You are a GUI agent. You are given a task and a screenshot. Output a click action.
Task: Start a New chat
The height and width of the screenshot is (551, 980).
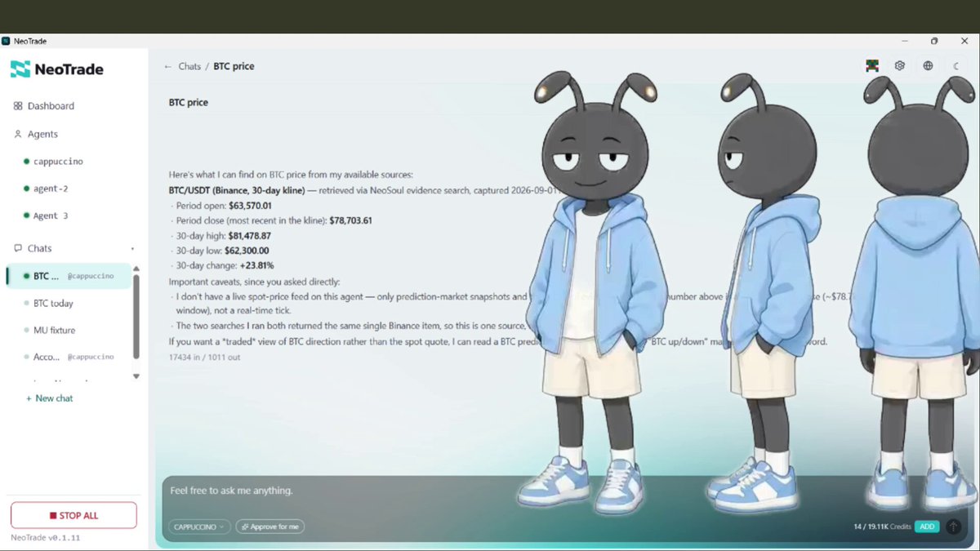click(49, 398)
